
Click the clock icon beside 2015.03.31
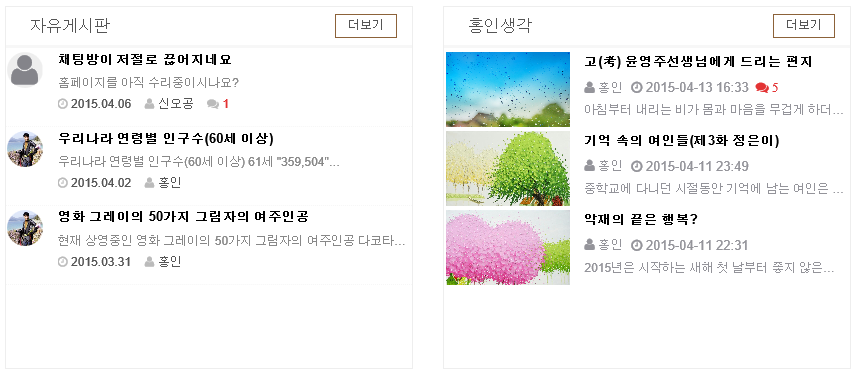point(63,262)
